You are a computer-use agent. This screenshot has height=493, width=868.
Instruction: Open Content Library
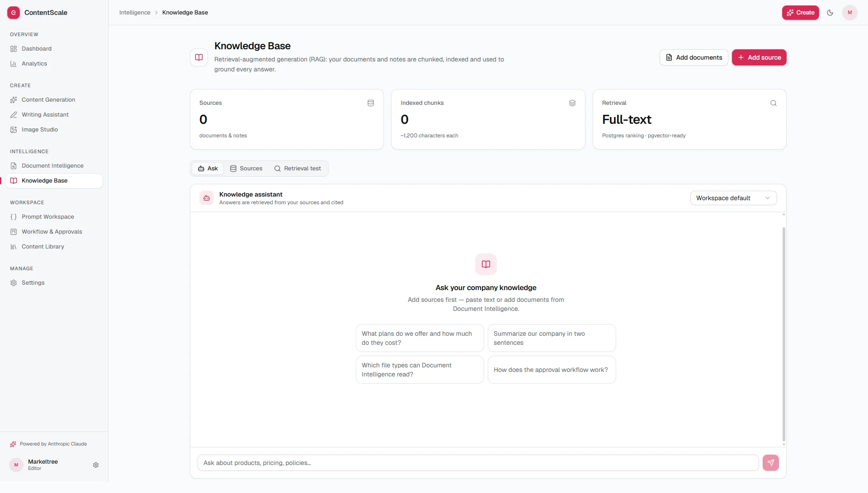(x=54, y=247)
